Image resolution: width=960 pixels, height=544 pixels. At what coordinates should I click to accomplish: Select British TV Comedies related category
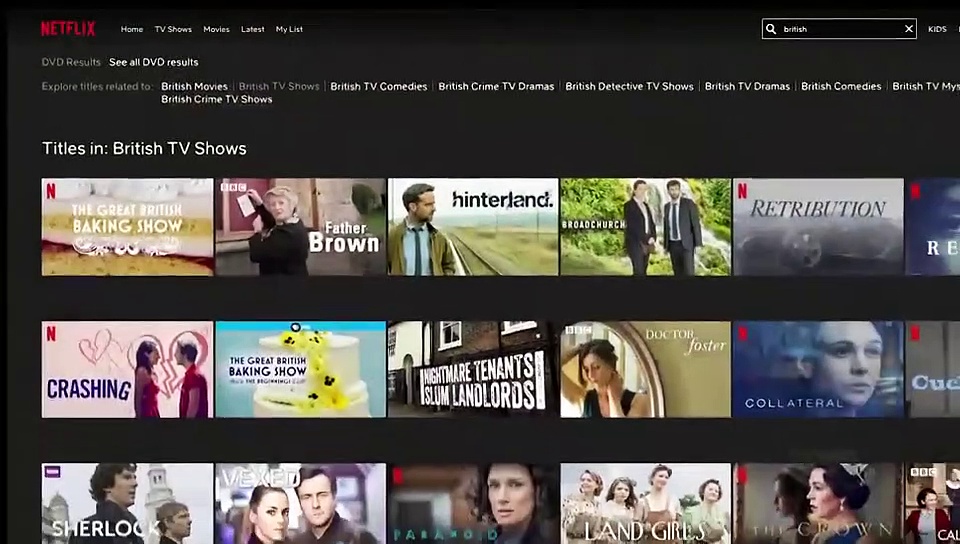378,86
